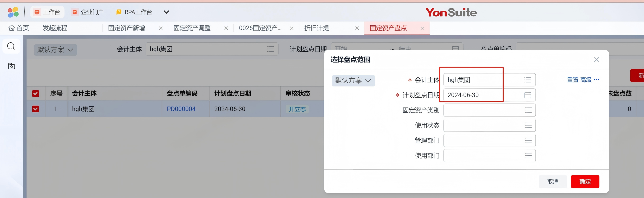
Task: Close the 选择盘点范围 dialog
Action: click(597, 60)
